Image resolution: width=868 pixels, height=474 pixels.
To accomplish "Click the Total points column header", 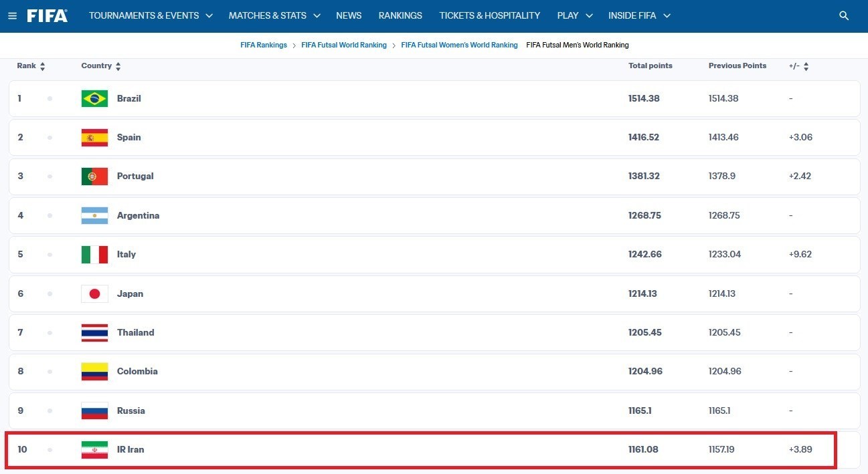I will pos(650,66).
